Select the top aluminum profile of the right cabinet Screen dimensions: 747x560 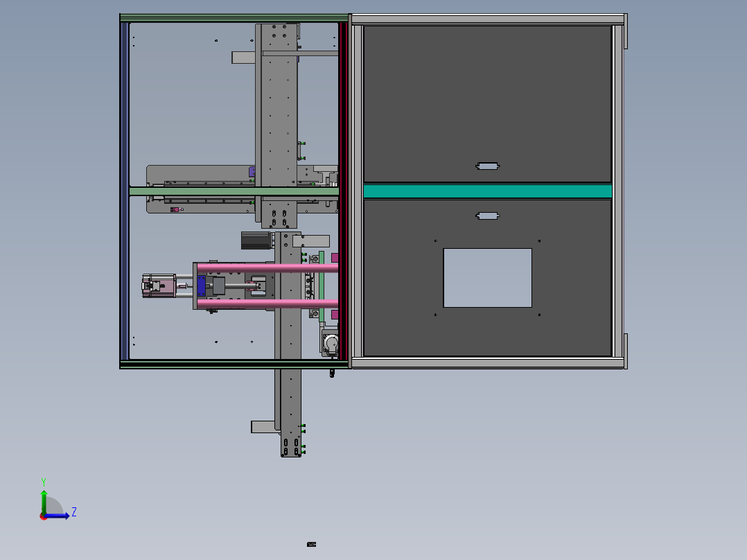point(487,19)
